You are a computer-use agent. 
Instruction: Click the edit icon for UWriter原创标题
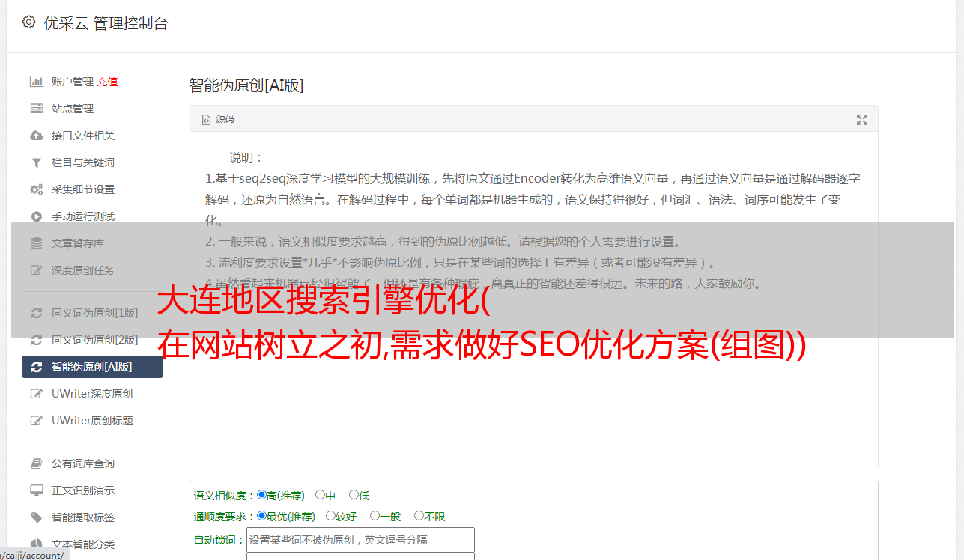click(36, 421)
